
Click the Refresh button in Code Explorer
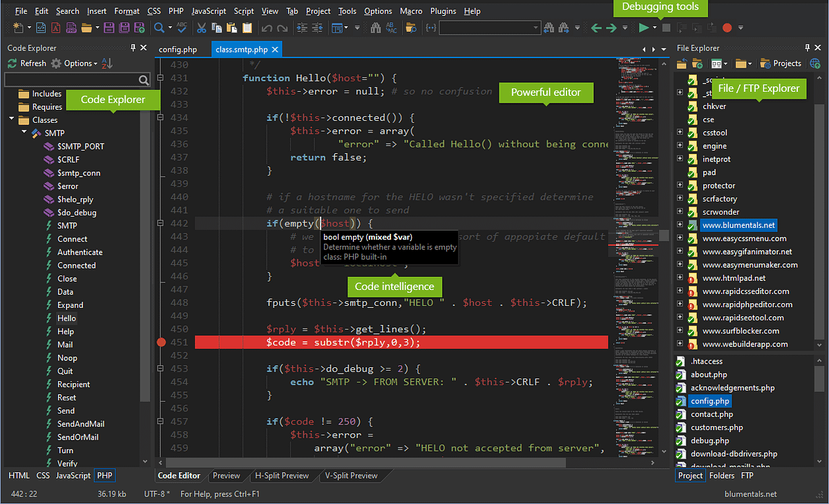pyautogui.click(x=26, y=63)
